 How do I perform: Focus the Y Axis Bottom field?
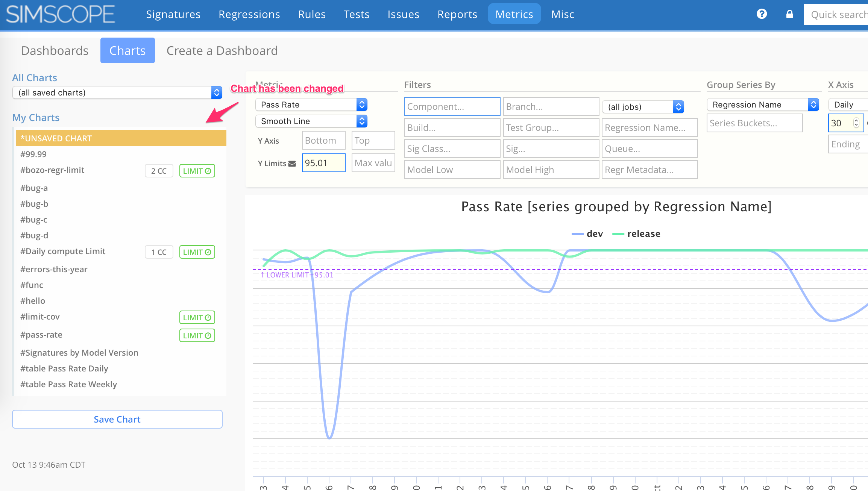coord(323,140)
